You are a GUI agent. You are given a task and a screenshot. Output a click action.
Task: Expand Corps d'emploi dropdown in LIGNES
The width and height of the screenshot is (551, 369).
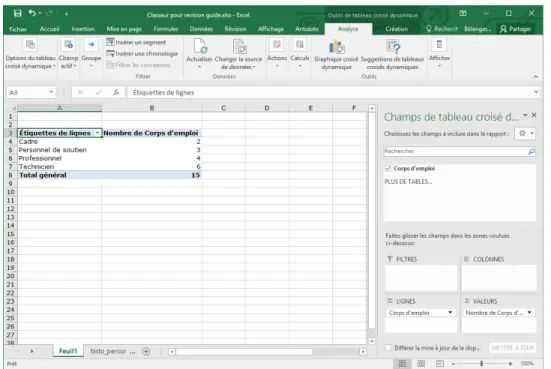click(x=450, y=312)
